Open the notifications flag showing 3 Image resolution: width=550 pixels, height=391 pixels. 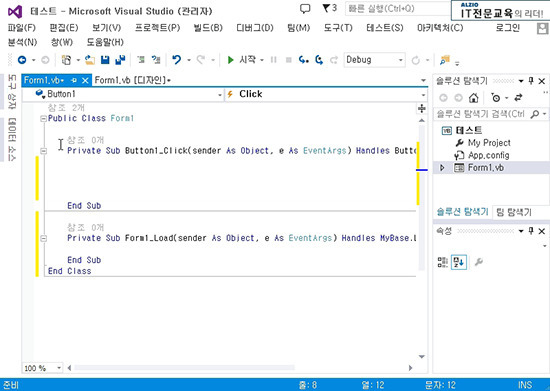point(329,8)
